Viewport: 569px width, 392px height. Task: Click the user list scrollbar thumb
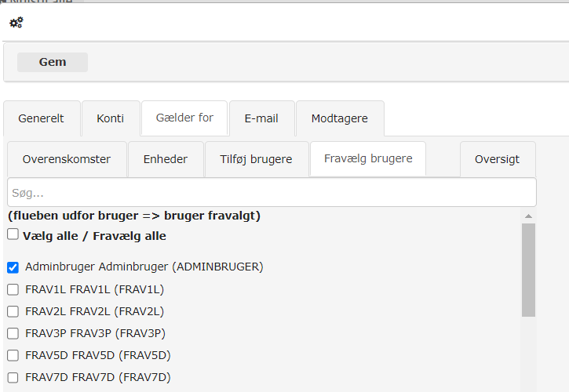[528, 270]
